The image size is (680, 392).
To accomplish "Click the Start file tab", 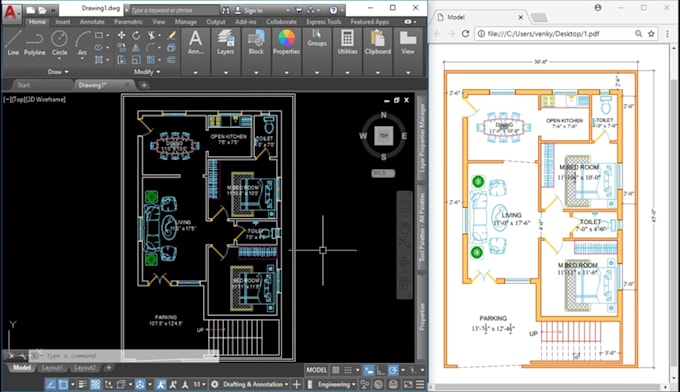I will click(x=24, y=85).
